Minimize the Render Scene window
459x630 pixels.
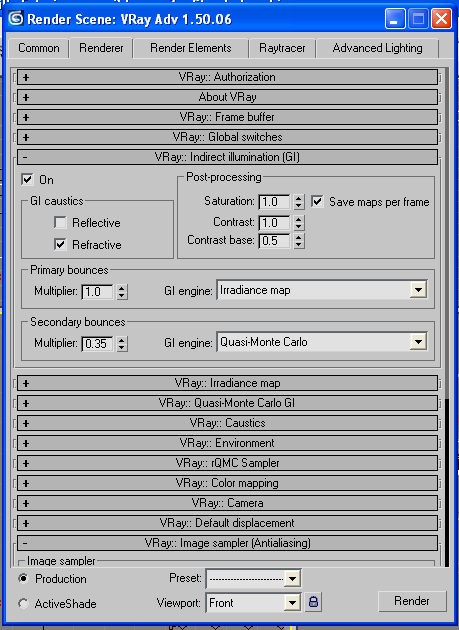(x=395, y=19)
